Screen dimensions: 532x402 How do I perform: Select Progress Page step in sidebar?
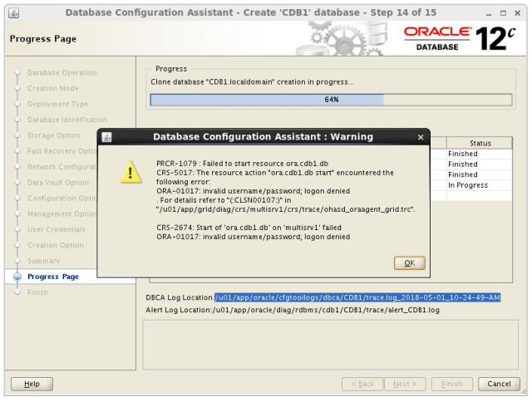pyautogui.click(x=52, y=277)
